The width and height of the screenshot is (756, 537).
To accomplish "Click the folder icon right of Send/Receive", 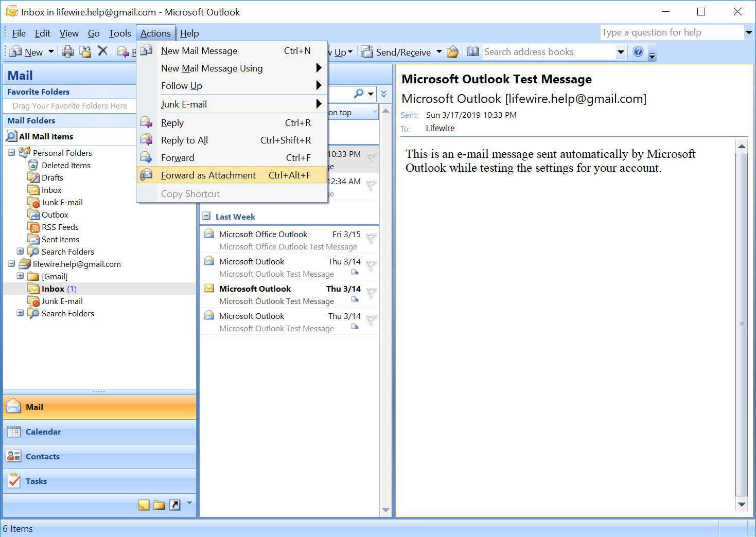I will (452, 51).
